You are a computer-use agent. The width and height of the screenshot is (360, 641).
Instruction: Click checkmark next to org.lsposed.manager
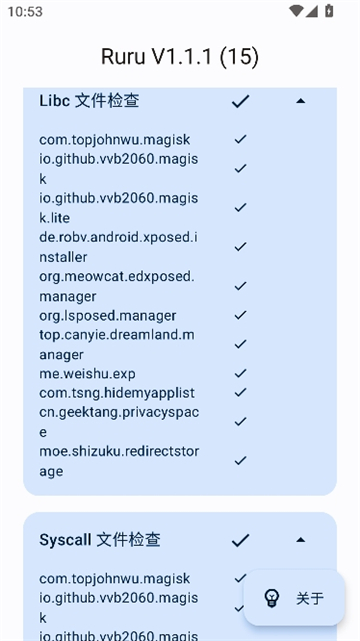240,315
